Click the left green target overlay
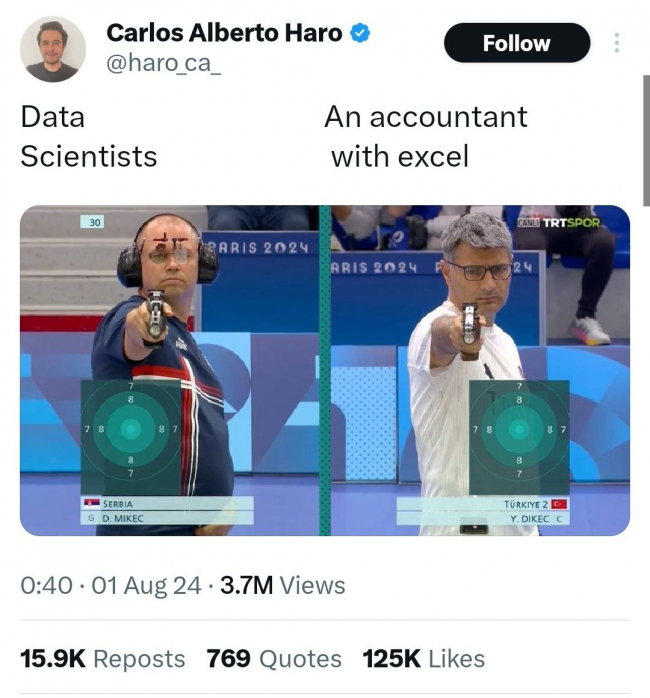 (131, 430)
